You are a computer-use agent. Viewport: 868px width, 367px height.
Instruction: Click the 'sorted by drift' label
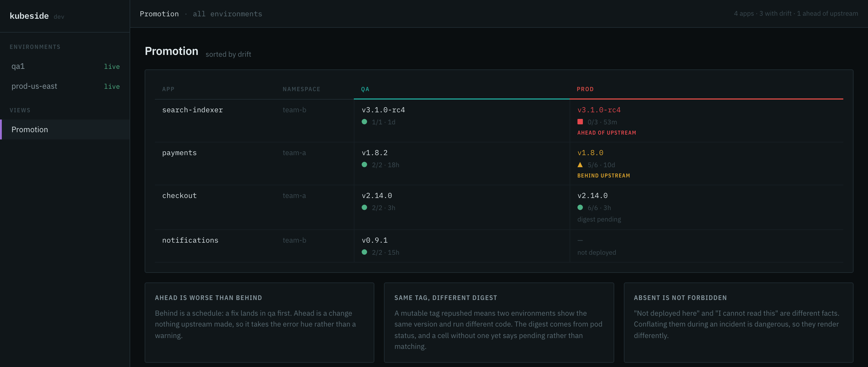(x=228, y=54)
